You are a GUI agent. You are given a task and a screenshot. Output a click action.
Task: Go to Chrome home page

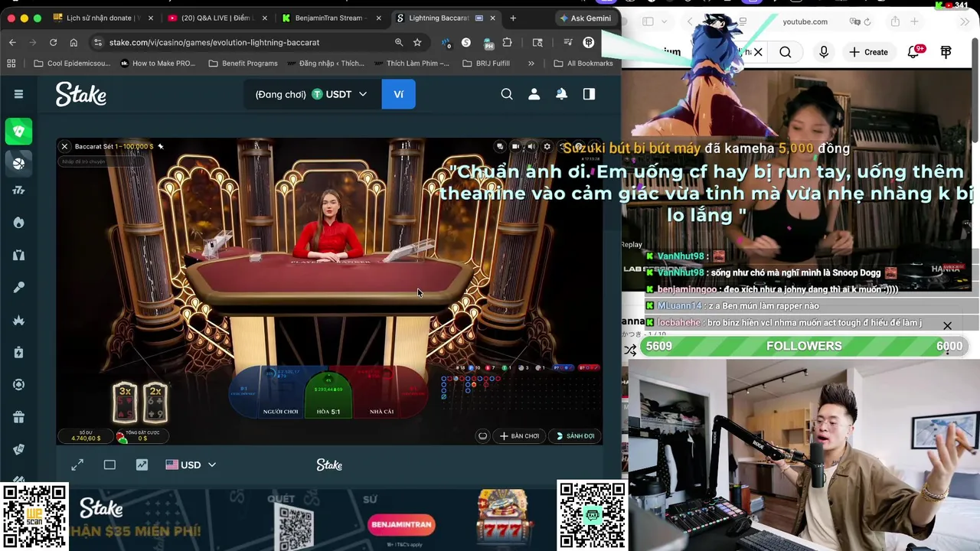[73, 42]
